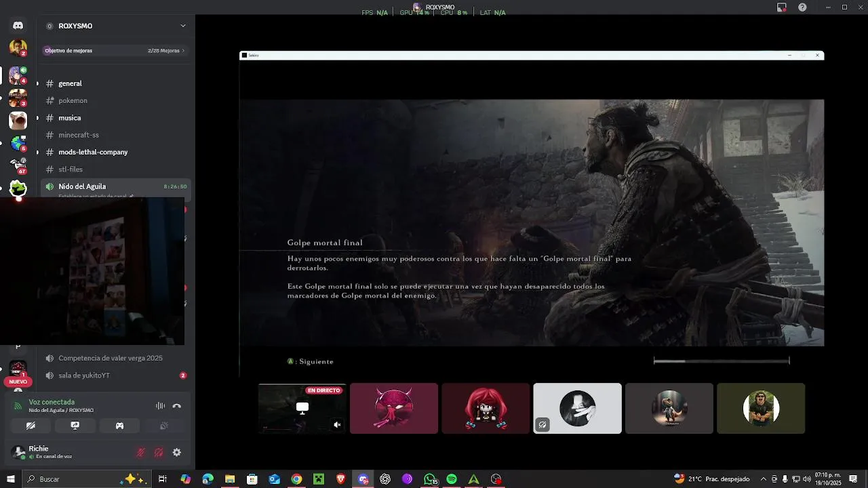Select the red-haired avatar participant tile
The image size is (868, 488).
[486, 408]
